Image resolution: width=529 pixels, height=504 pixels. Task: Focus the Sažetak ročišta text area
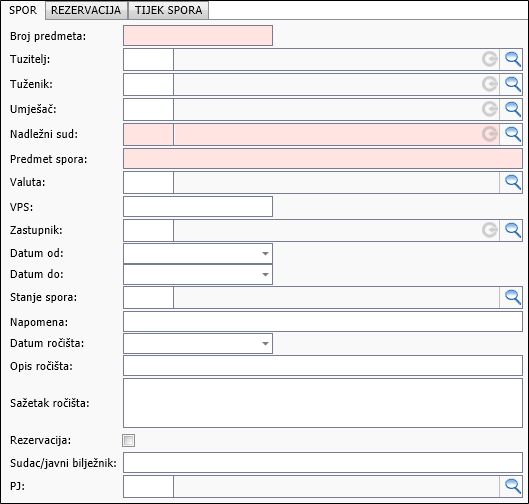point(323,403)
